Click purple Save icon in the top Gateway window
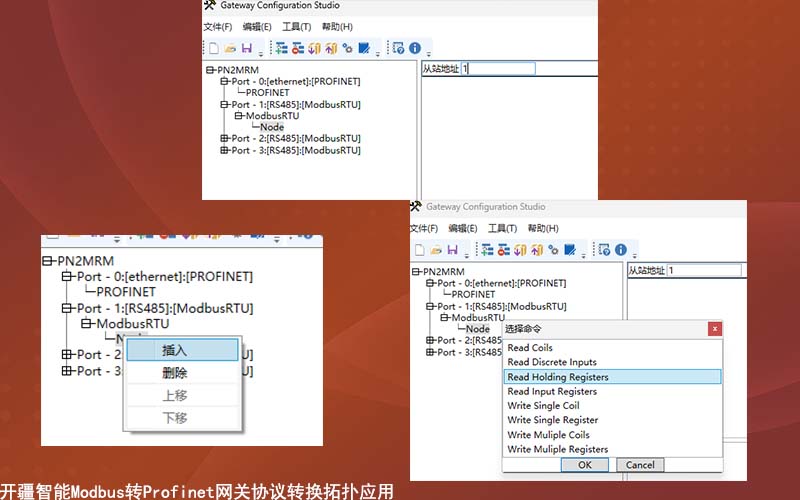Viewport: 800px width, 500px height. [x=247, y=48]
